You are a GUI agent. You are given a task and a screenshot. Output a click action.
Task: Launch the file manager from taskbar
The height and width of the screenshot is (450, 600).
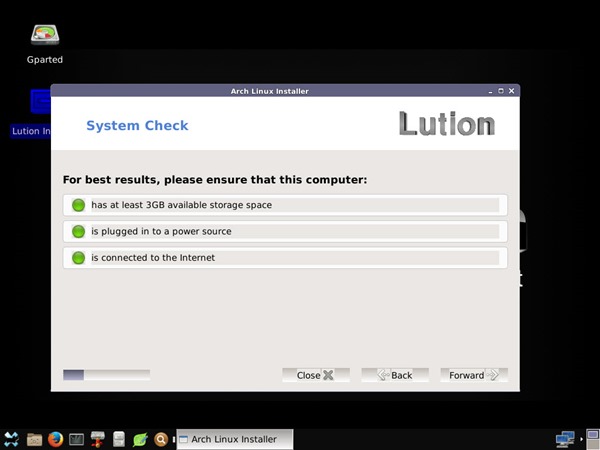pos(34,439)
